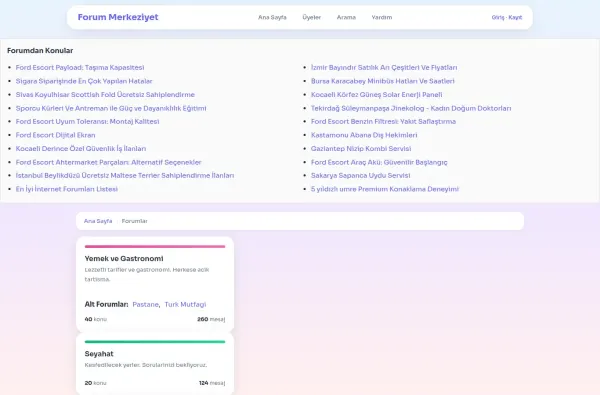The height and width of the screenshot is (395, 600).
Task: Open the Yemek ve Gastronomi forum
Action: point(124,259)
